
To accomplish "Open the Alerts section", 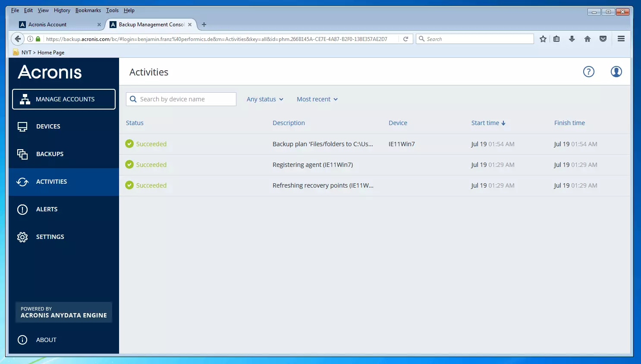I will click(x=64, y=209).
